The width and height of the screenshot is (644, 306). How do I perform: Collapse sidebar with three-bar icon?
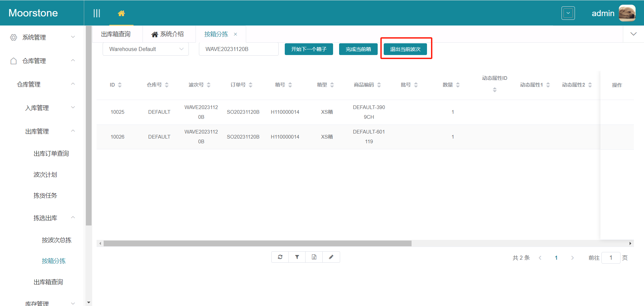coord(97,13)
